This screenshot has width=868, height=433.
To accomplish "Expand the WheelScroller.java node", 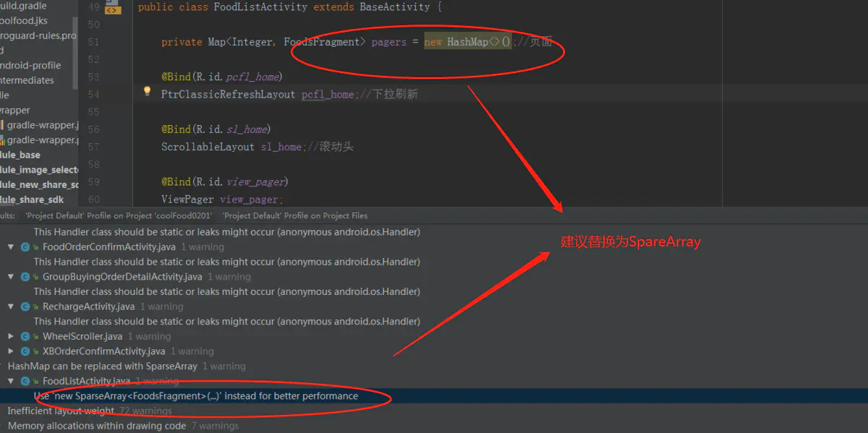I will 11,336.
